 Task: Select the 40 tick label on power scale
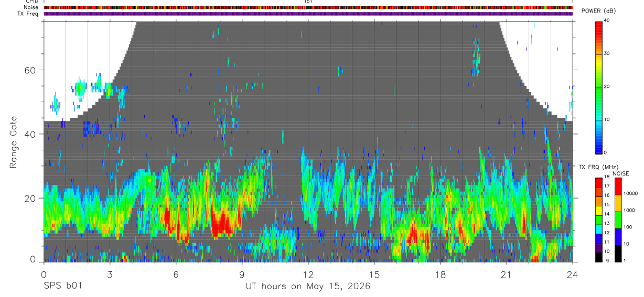tap(607, 21)
